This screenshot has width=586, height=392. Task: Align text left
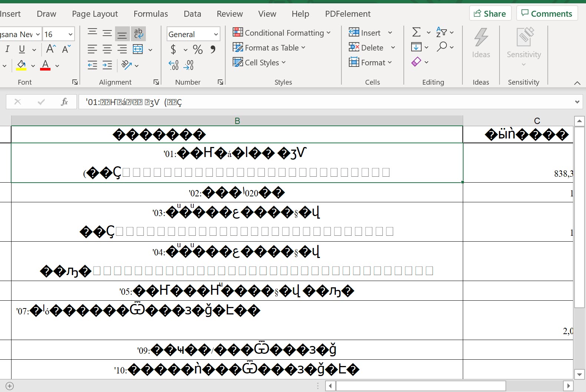(92, 49)
